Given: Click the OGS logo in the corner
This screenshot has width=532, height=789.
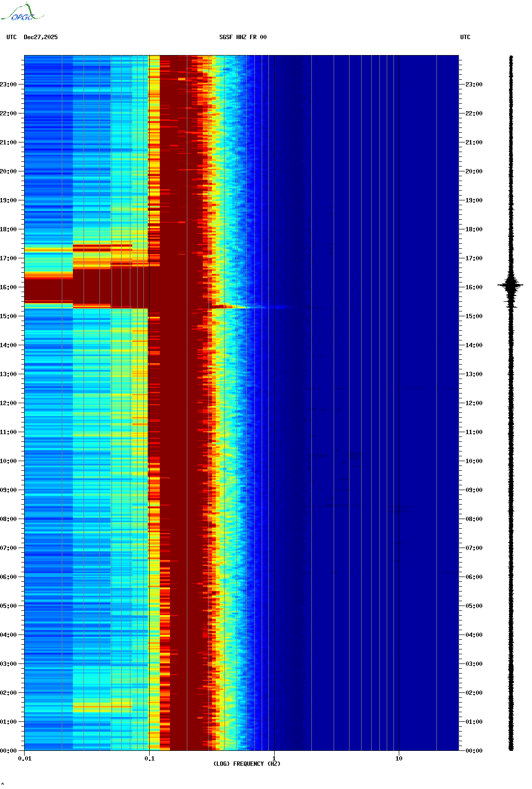Looking at the screenshot, I should [x=22, y=13].
